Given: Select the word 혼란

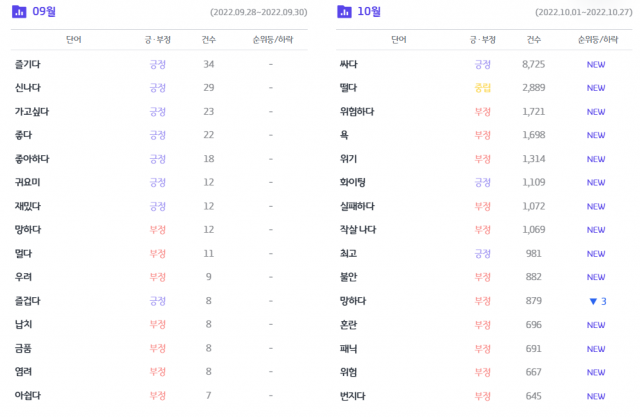Looking at the screenshot, I should tap(349, 325).
